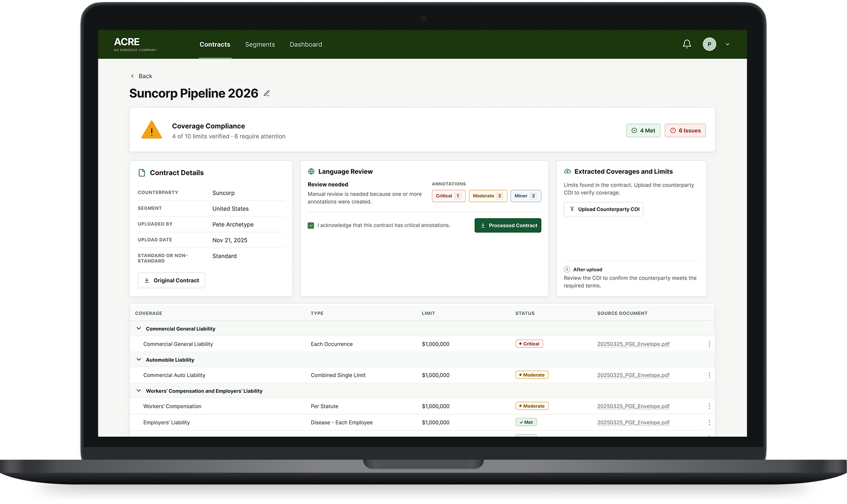Click the ACRE logo
This screenshot has width=847, height=504.
[x=135, y=44]
